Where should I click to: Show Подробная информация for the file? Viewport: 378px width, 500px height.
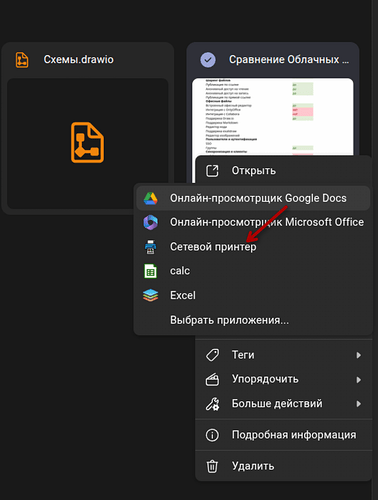click(283, 435)
